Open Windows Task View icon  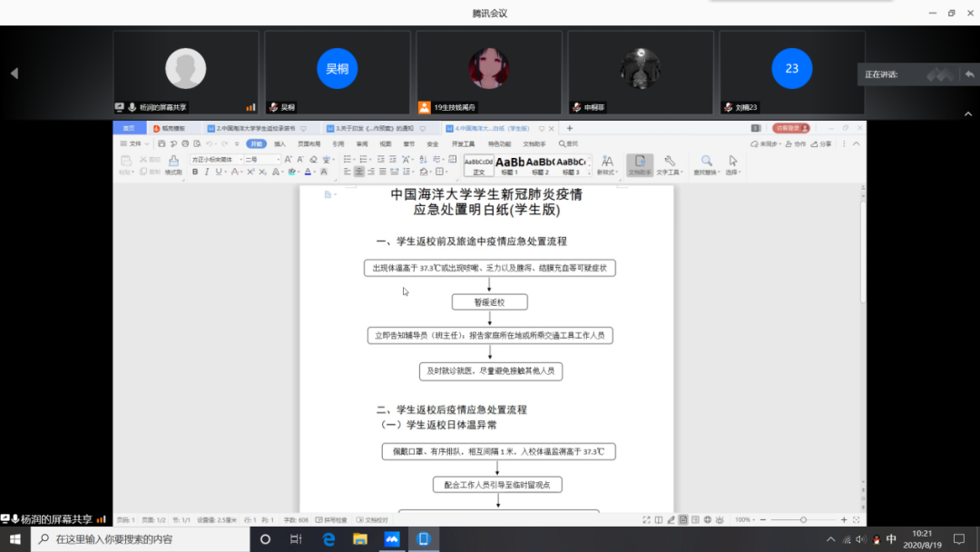[296, 539]
